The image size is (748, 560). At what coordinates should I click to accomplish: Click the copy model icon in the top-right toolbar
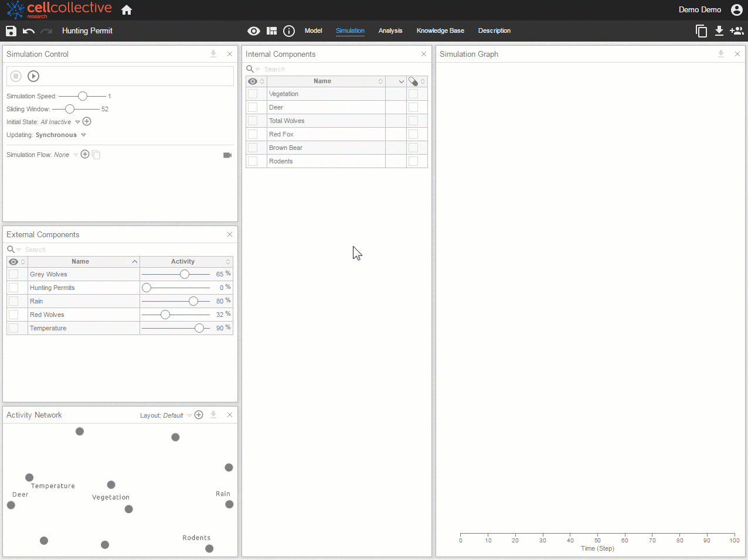pos(701,31)
